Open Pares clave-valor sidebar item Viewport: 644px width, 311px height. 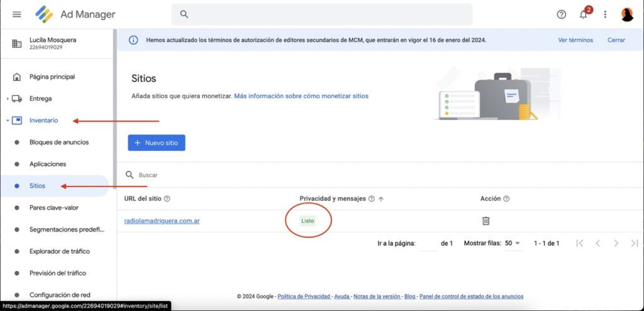[x=54, y=207]
